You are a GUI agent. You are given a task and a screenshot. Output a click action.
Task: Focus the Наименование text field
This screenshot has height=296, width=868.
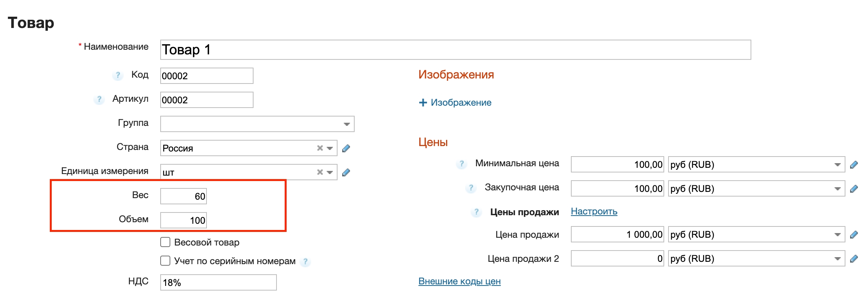(455, 50)
